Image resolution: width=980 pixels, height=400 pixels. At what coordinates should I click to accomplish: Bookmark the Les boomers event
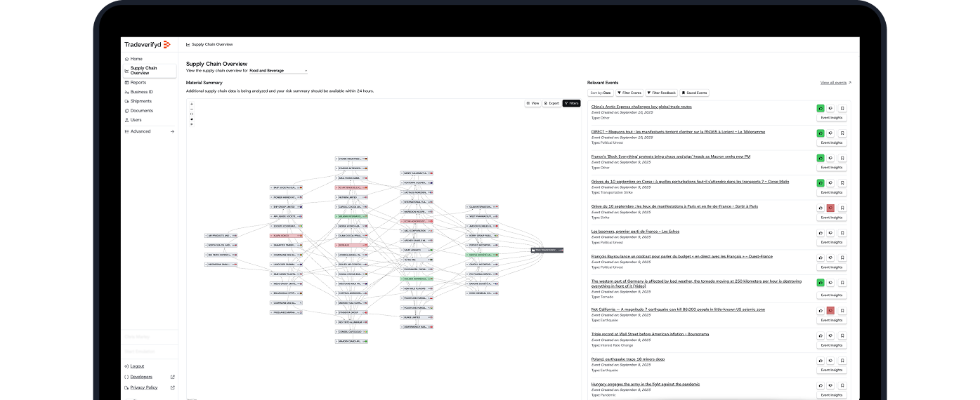pos(842,233)
